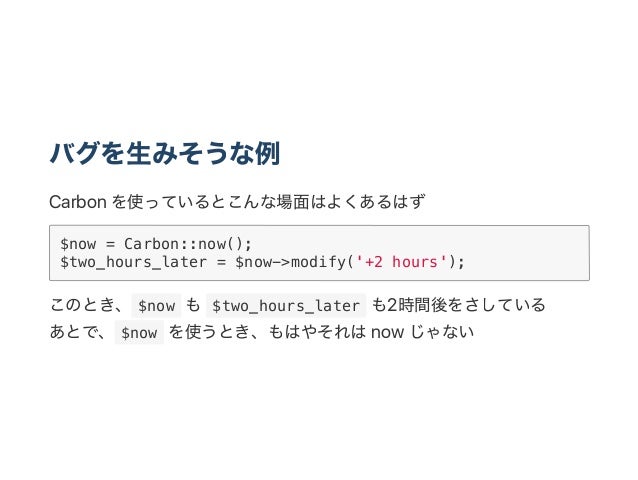Click inline code $now after あとで
Viewport: 638px width, 480px height.
tap(139, 332)
